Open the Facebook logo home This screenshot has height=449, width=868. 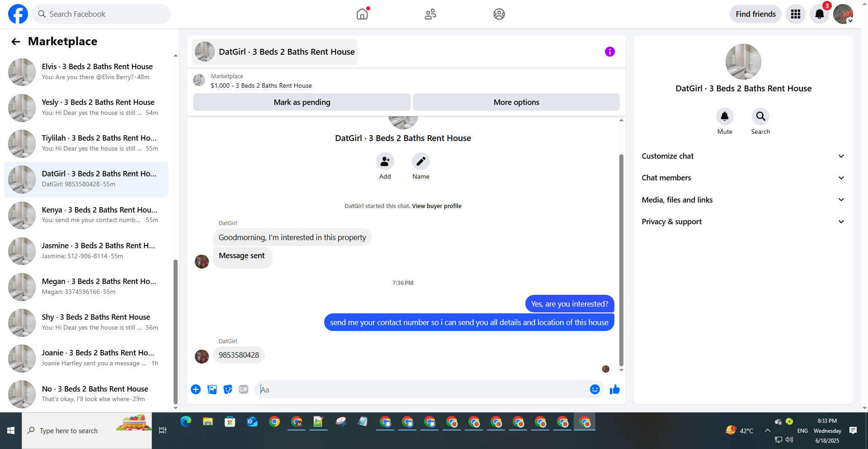tap(18, 14)
